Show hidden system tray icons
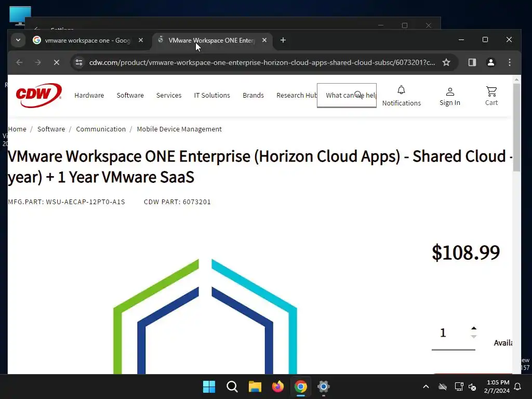Viewport: 532px width, 399px height. pos(426,387)
